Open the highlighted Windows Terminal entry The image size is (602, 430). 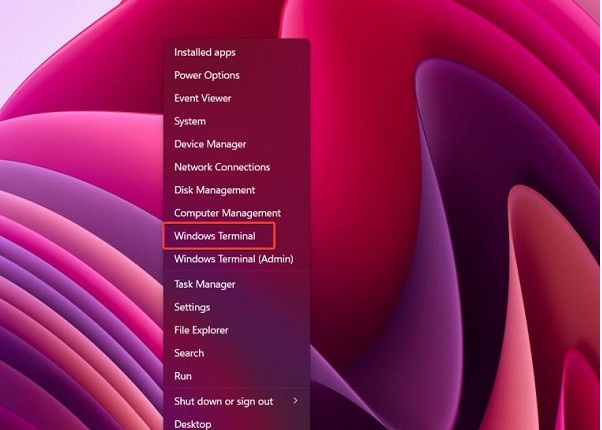215,236
